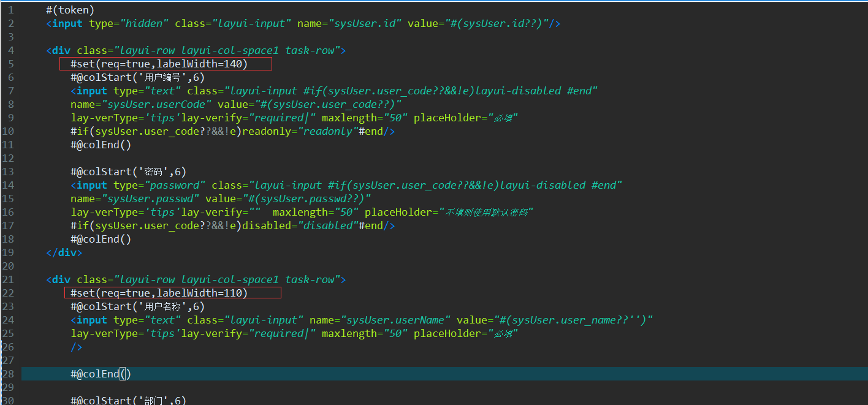Click the /> closing on line 26
This screenshot has width=868, height=405.
click(x=77, y=347)
